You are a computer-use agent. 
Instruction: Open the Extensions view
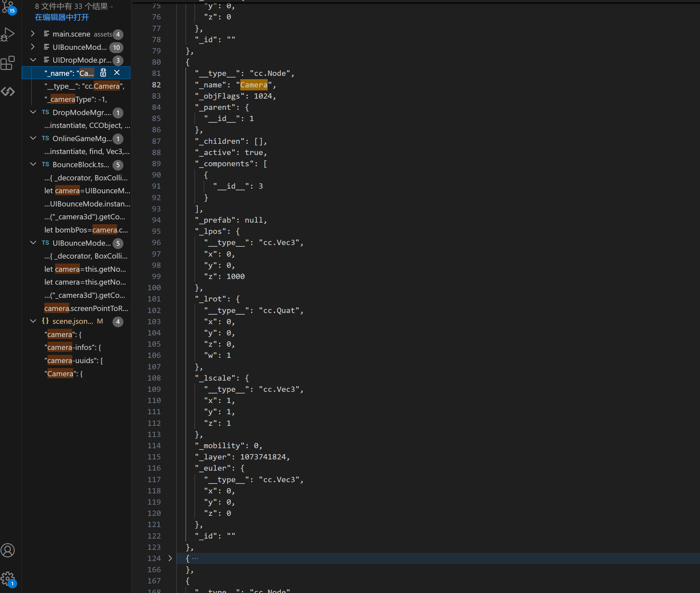[8, 63]
